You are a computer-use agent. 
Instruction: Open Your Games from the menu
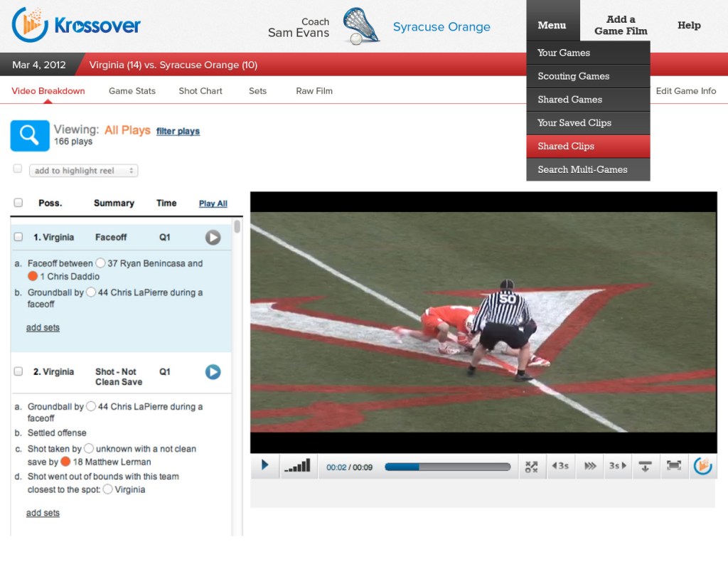pos(588,53)
